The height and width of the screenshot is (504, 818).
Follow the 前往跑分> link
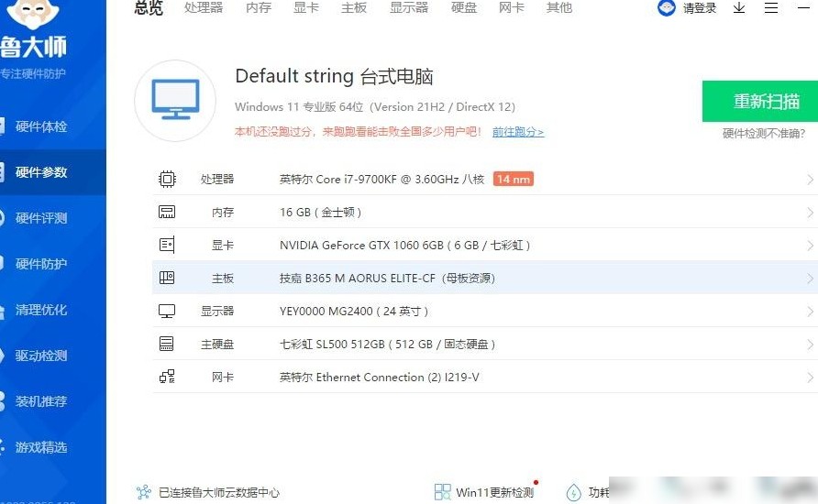[x=518, y=132]
